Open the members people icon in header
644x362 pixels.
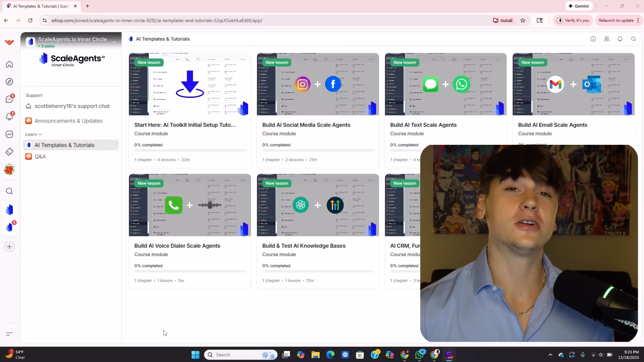pyautogui.click(x=606, y=39)
